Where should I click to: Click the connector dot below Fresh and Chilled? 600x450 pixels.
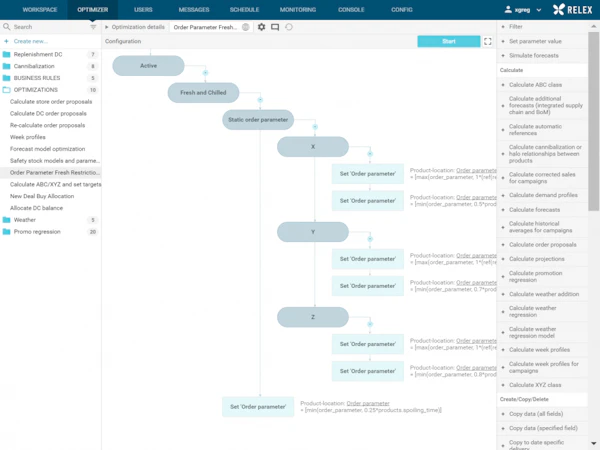pos(260,100)
